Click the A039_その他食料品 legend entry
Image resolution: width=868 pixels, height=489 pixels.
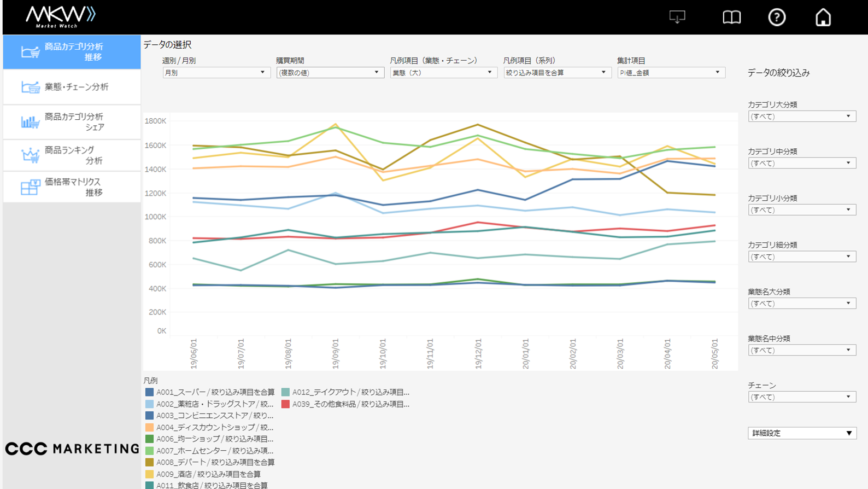pos(350,404)
